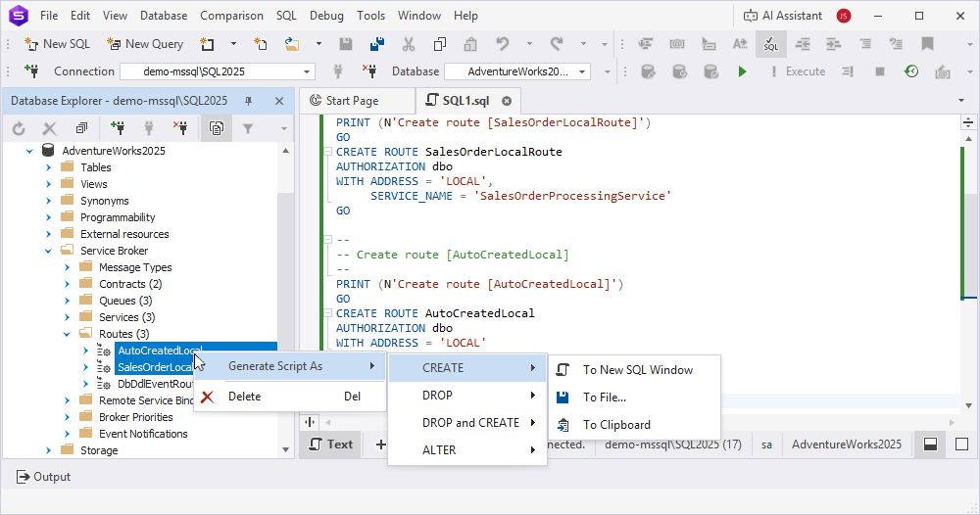This screenshot has height=515, width=980.
Task: Select the DROP and CREATE submenu item
Action: pos(467,423)
